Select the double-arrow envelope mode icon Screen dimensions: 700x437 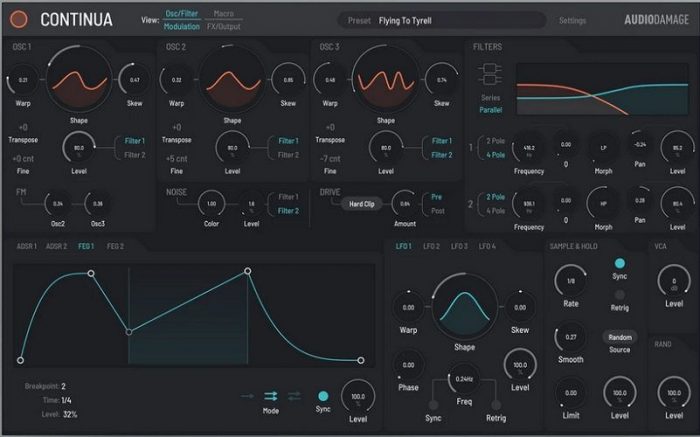tap(271, 396)
